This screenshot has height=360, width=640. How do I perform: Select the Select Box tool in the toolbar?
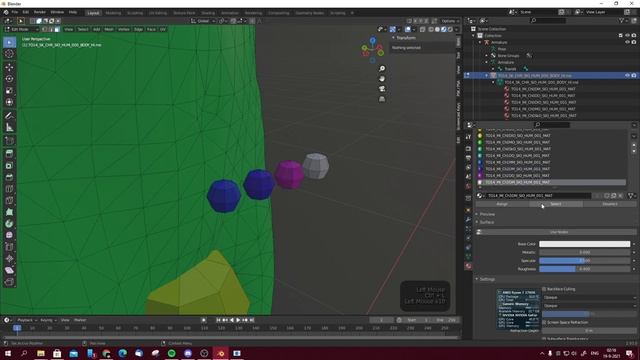9,42
